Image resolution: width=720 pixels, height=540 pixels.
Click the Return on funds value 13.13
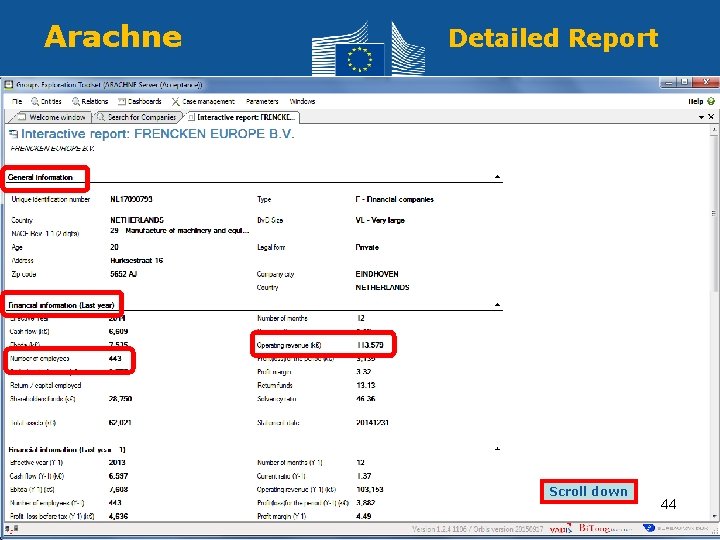pyautogui.click(x=365, y=385)
